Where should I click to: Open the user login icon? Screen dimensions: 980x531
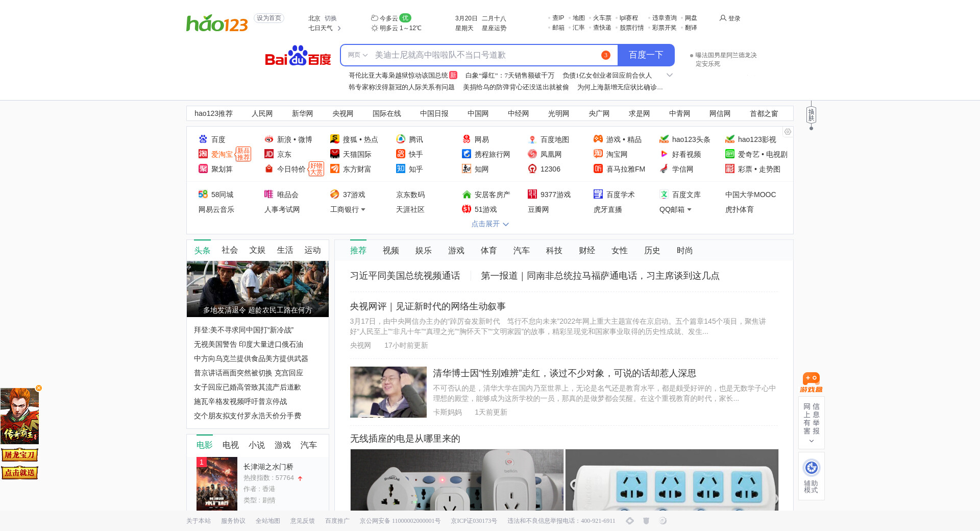pyautogui.click(x=723, y=18)
